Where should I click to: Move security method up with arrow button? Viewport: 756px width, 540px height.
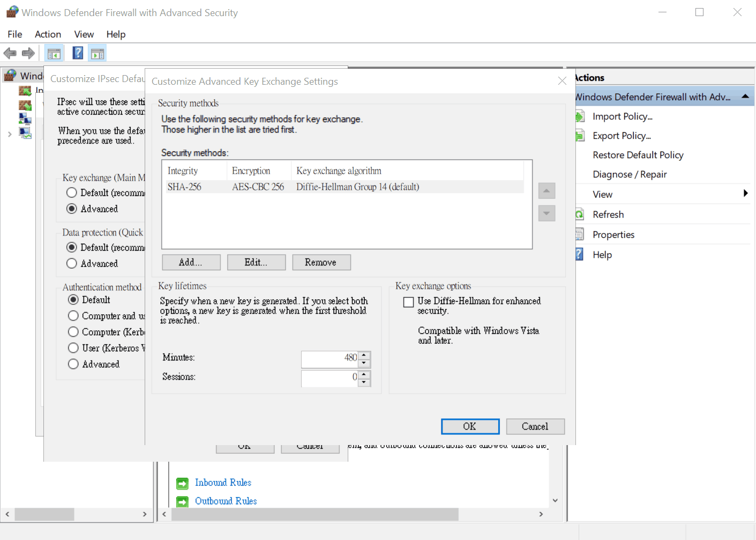547,190
